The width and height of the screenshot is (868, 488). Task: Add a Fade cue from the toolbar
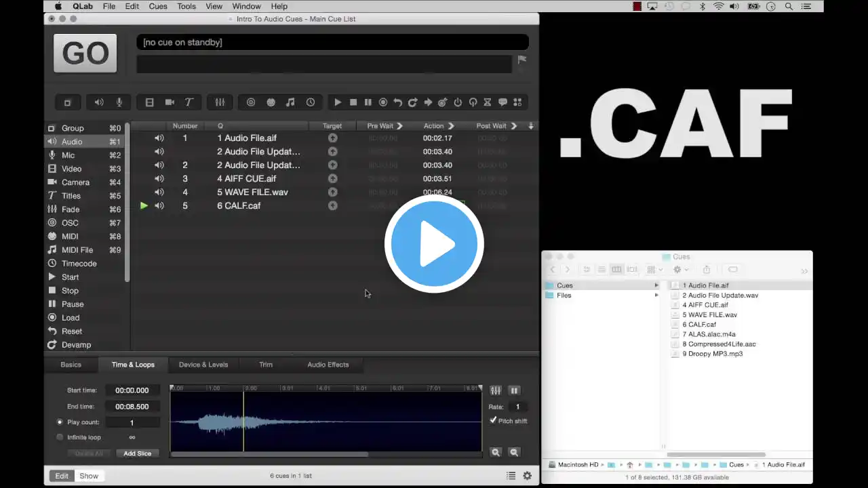(x=220, y=102)
